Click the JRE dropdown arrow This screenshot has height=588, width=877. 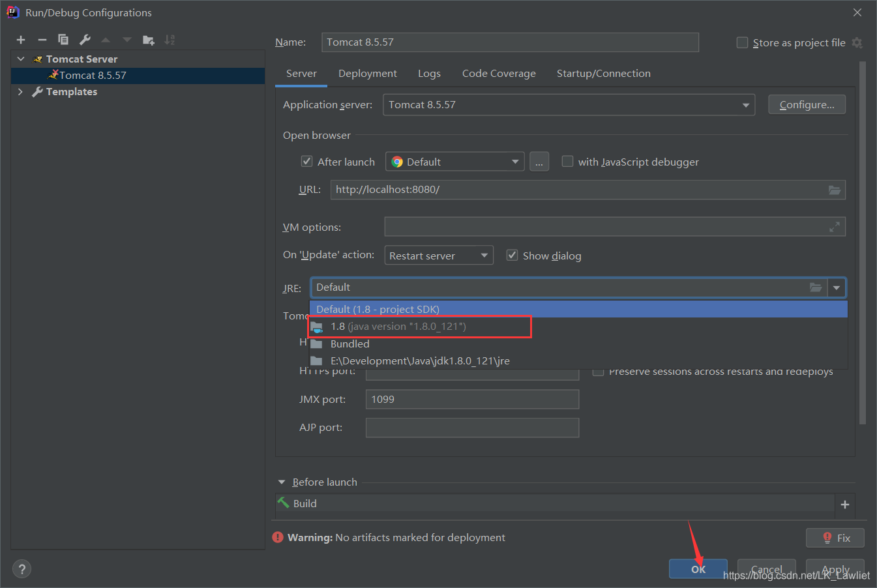pyautogui.click(x=837, y=287)
